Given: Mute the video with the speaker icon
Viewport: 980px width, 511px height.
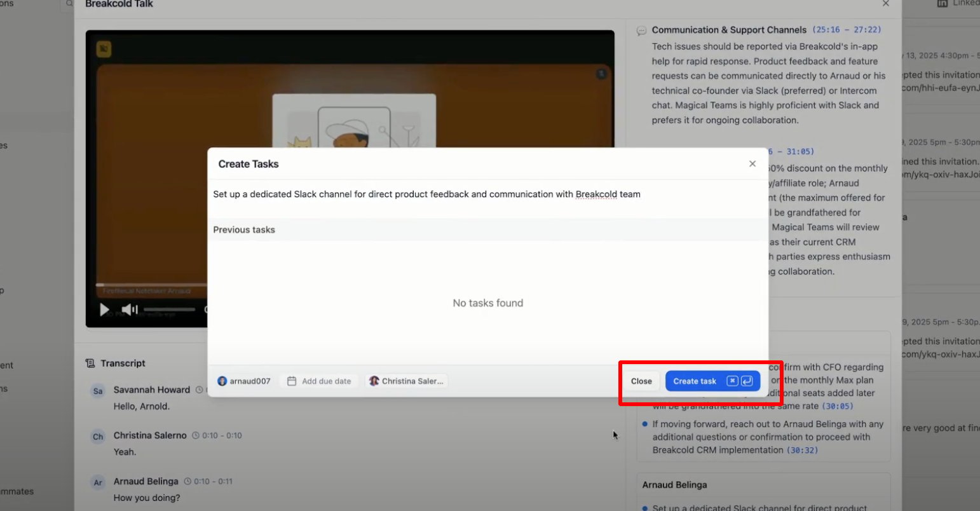Looking at the screenshot, I should pyautogui.click(x=130, y=310).
